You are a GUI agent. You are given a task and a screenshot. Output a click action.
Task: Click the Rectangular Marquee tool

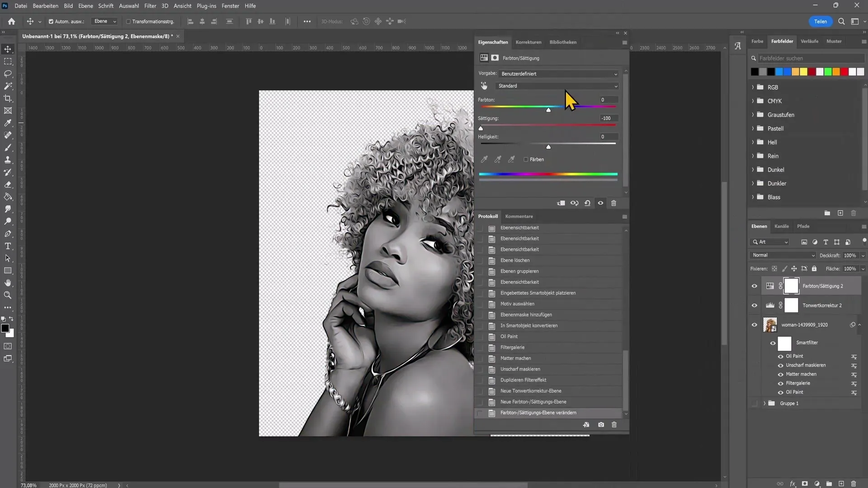pyautogui.click(x=8, y=60)
